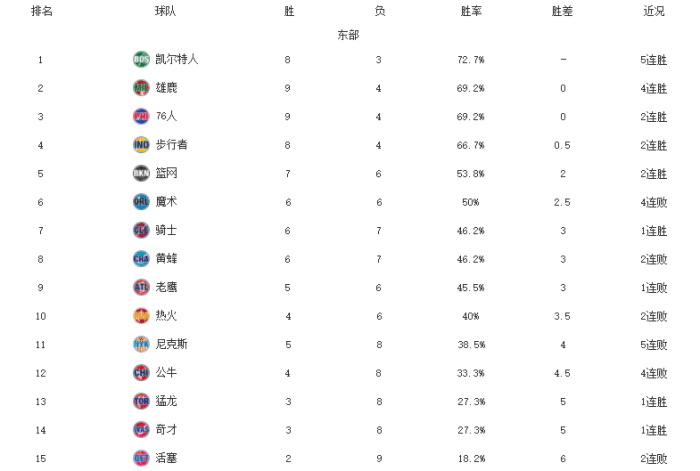
Task: Click the 胜差 column header
Action: point(563,11)
